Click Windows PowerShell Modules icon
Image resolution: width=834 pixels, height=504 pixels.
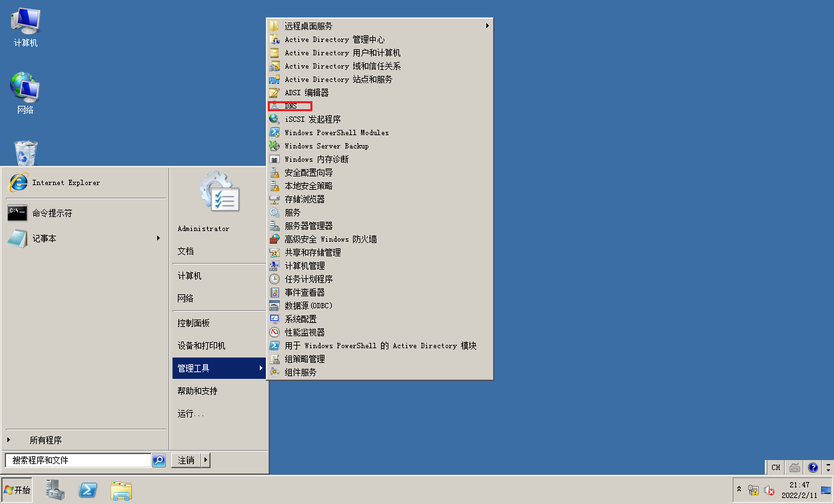pos(274,132)
